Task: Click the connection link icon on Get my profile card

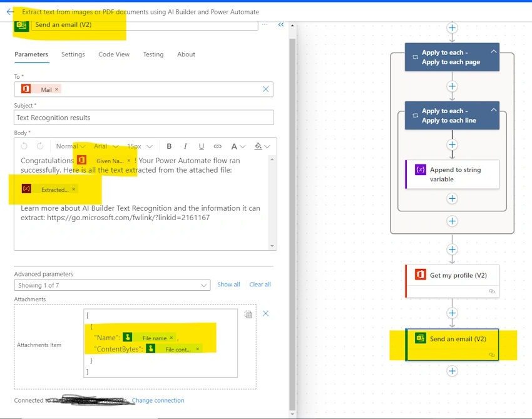Action: (x=491, y=291)
